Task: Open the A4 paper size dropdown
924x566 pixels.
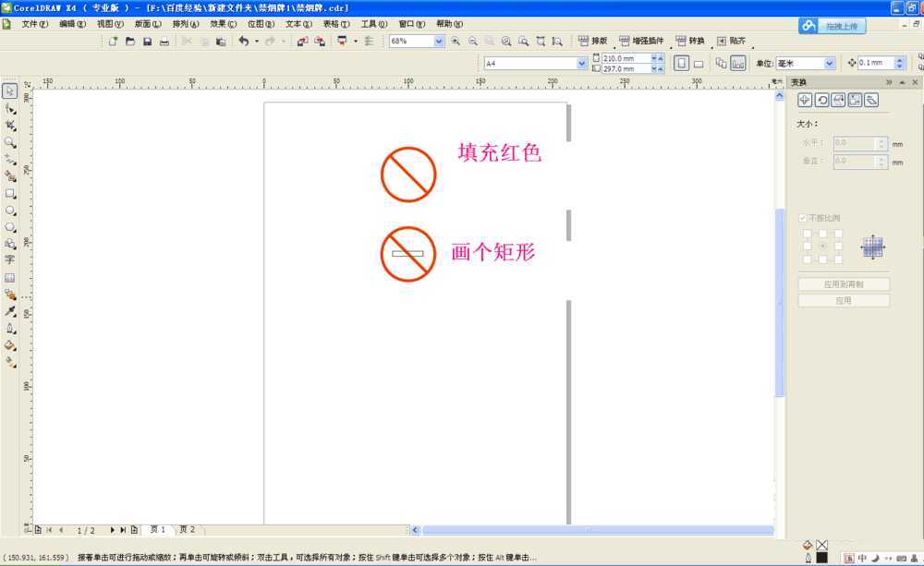Action: click(x=580, y=62)
